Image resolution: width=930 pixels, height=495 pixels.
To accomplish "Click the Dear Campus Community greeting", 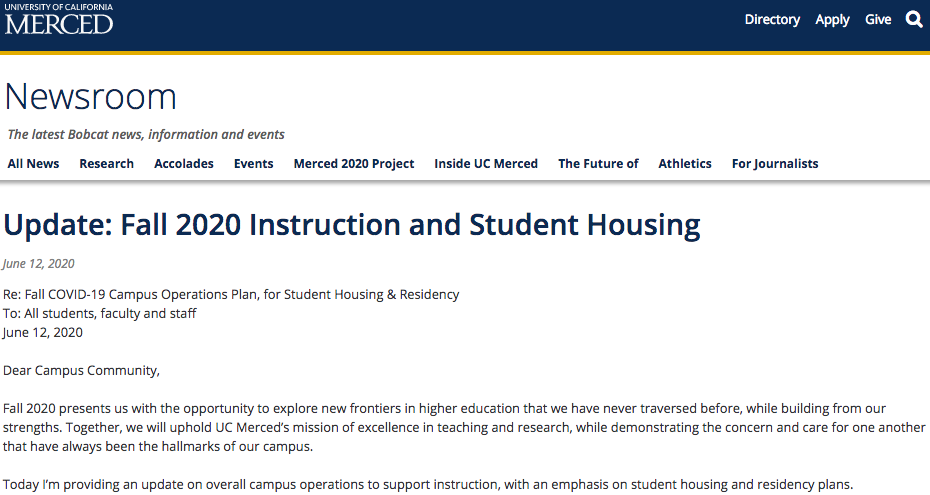I will click(x=81, y=371).
